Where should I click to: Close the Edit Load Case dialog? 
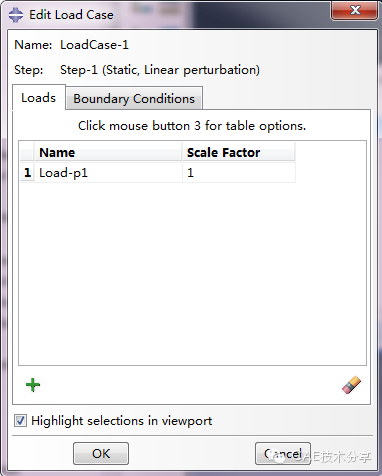click(354, 10)
